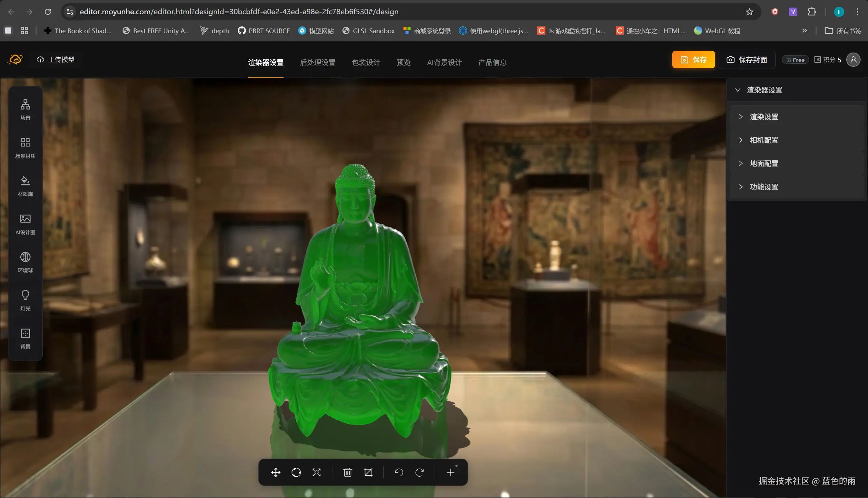This screenshot has width=868, height=498.
Task: Select the move tool in bottom toolbar
Action: [x=276, y=472]
